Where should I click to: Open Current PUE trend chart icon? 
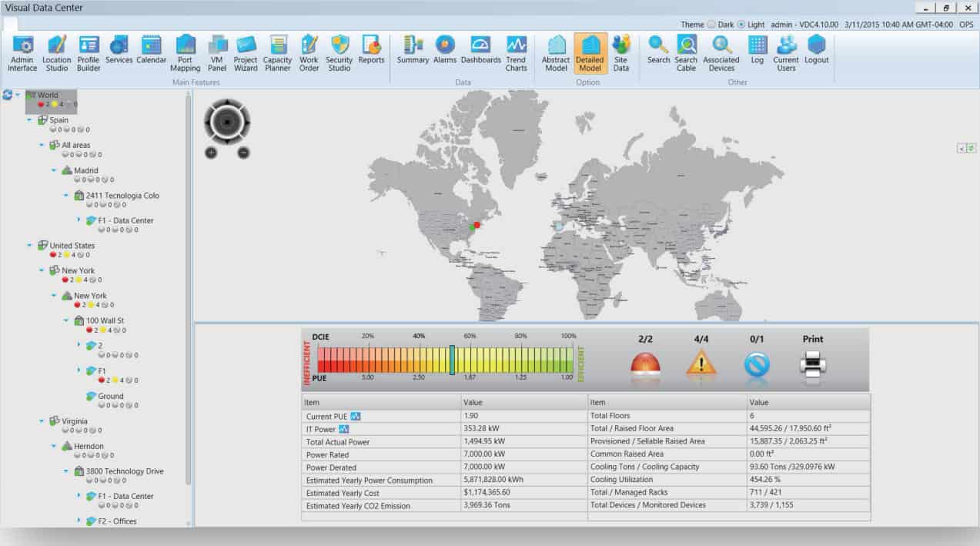click(356, 417)
